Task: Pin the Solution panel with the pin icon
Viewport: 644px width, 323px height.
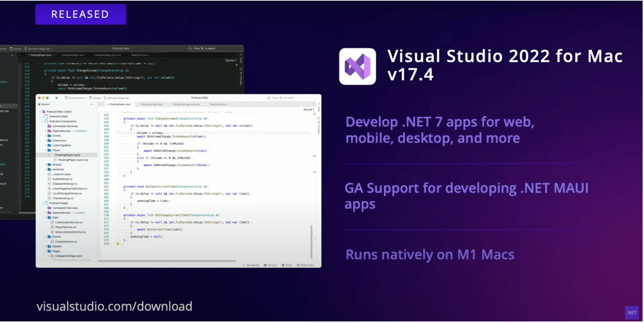Action: click(92, 104)
